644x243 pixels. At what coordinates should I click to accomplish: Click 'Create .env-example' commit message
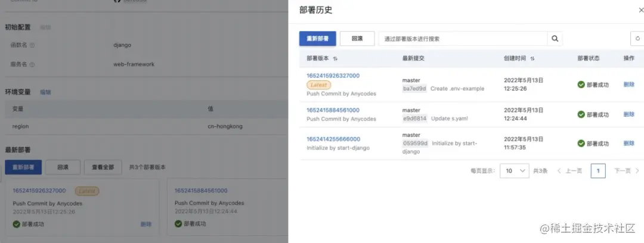click(457, 89)
